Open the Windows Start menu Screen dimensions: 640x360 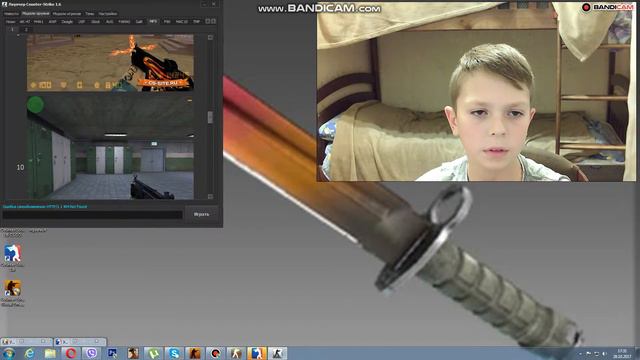coord(9,353)
